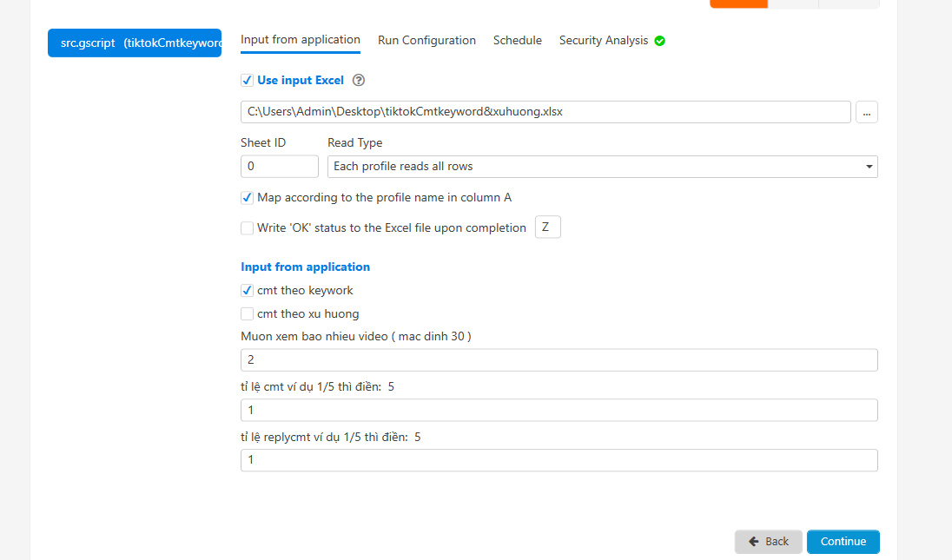Focus the Sheet ID input field

(279, 167)
